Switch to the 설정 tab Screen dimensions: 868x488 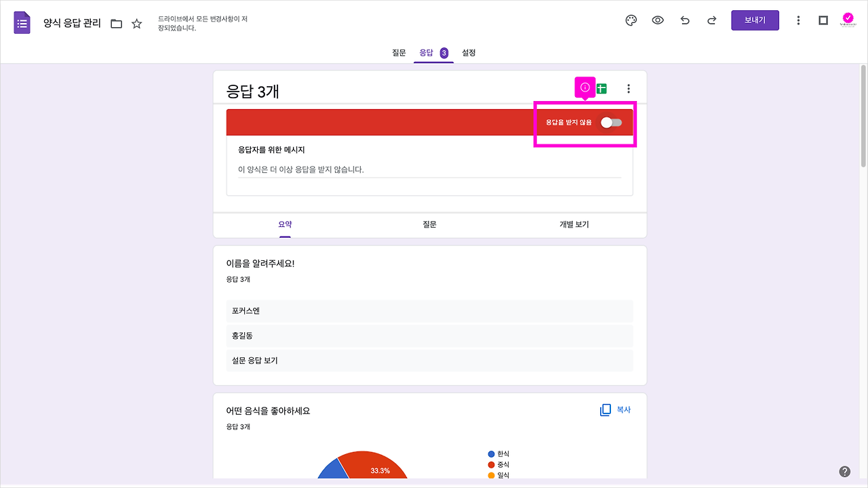coord(467,52)
